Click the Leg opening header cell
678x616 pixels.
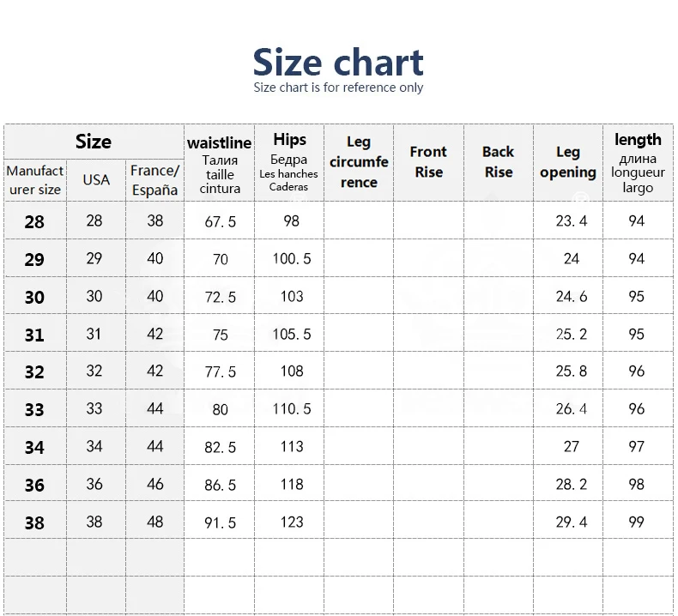(x=568, y=163)
